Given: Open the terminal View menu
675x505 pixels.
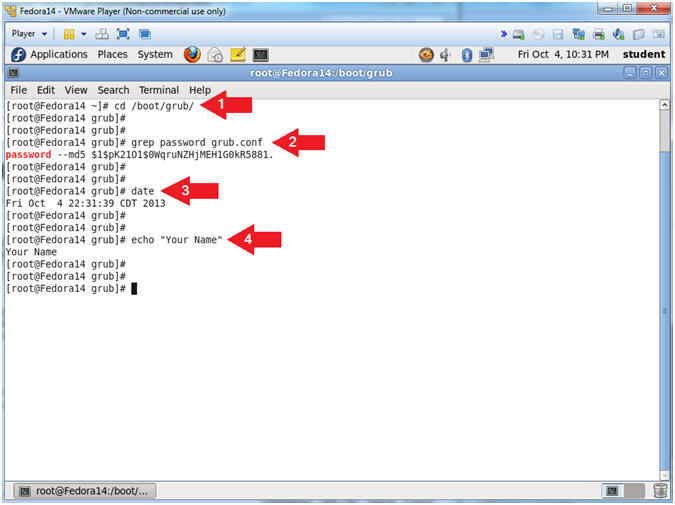Looking at the screenshot, I should [76, 90].
